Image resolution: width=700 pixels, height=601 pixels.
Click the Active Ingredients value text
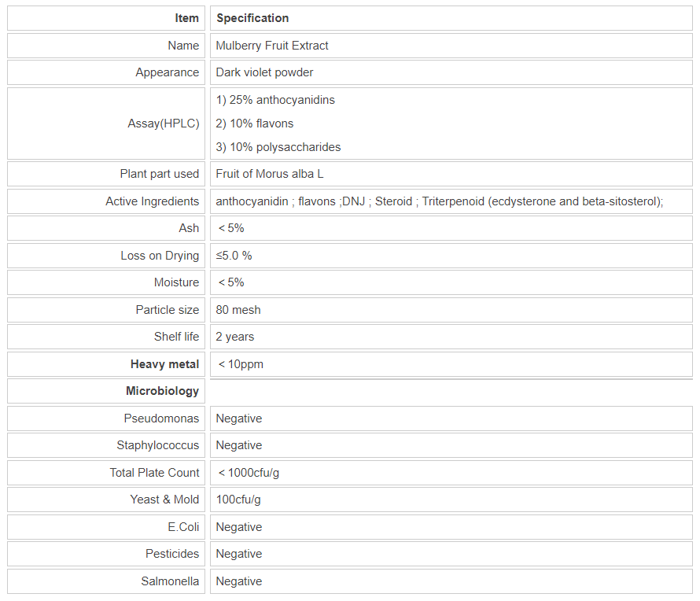click(x=440, y=201)
